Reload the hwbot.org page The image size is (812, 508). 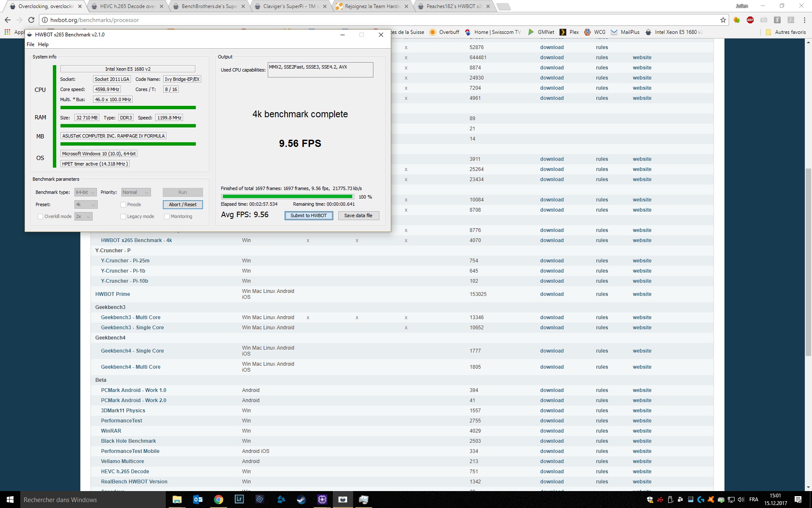(x=31, y=20)
